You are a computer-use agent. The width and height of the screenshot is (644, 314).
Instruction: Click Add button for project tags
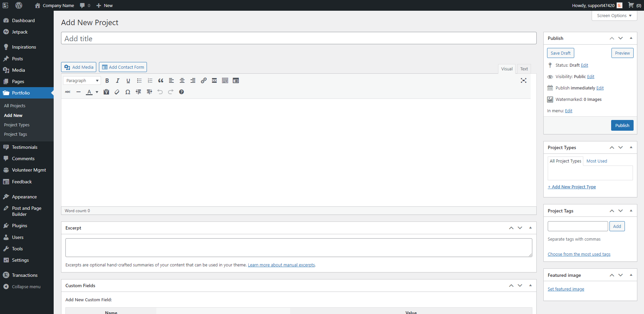click(617, 226)
